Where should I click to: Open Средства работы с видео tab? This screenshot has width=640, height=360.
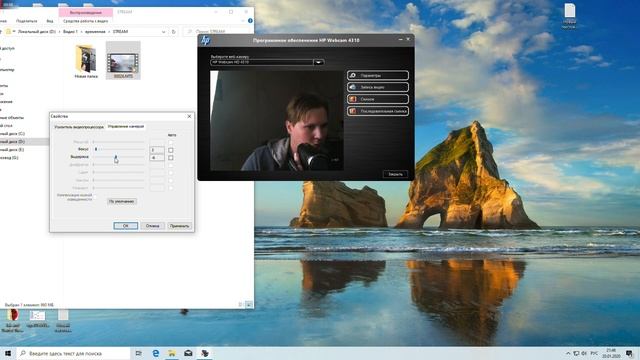click(86, 21)
